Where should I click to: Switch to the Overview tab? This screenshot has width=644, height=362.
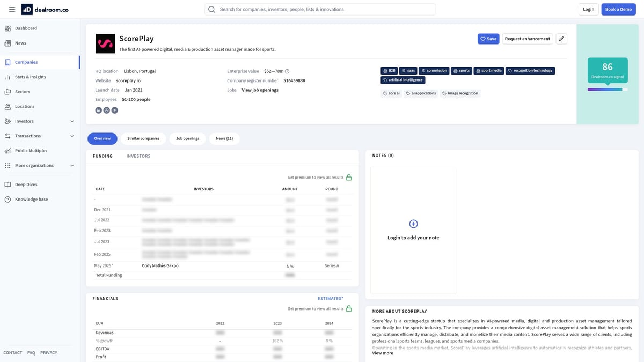coord(103,138)
